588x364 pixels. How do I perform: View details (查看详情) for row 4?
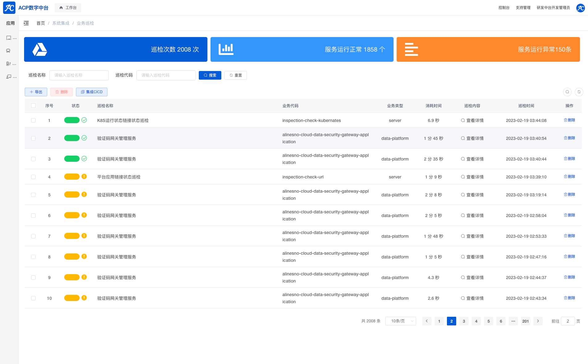[x=472, y=177]
